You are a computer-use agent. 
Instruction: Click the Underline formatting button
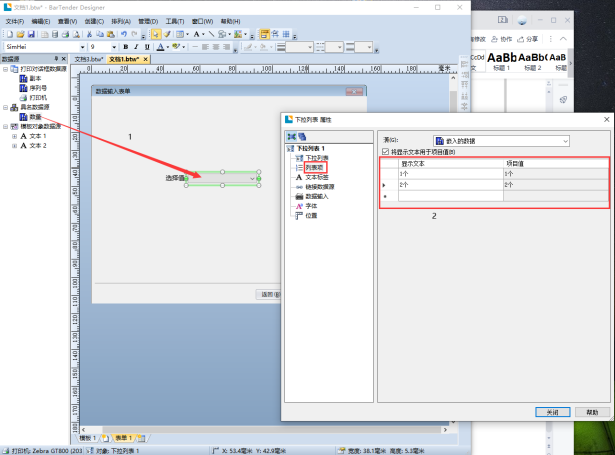click(x=146, y=46)
